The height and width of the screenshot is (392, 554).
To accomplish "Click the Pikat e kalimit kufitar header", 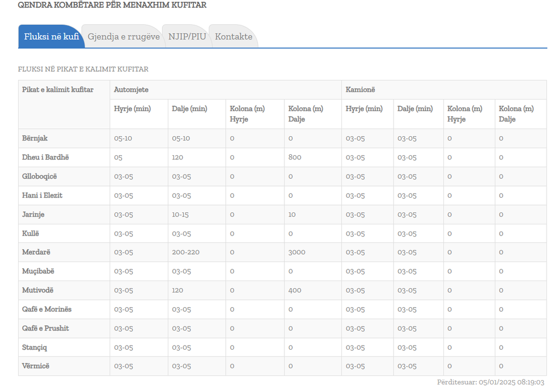I will (x=58, y=90).
